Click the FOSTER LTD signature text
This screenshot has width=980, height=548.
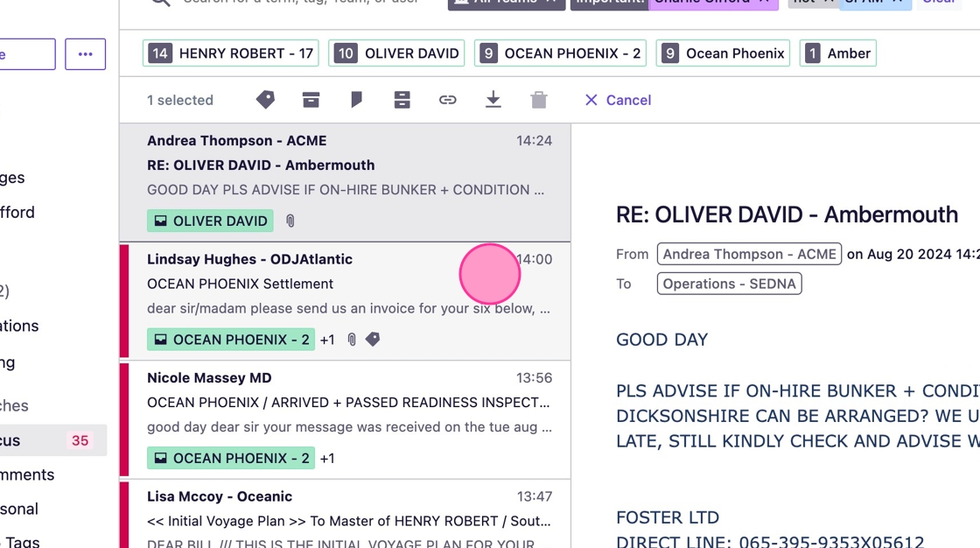[668, 517]
